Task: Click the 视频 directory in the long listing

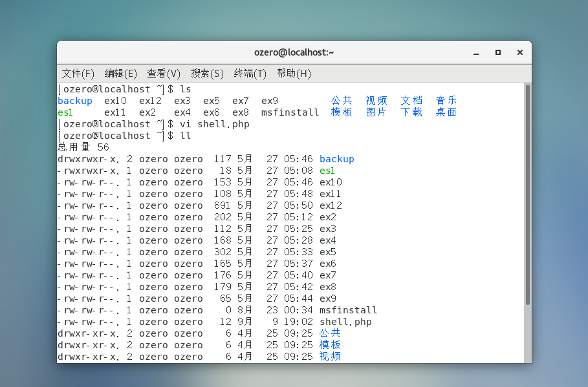Action: [330, 357]
